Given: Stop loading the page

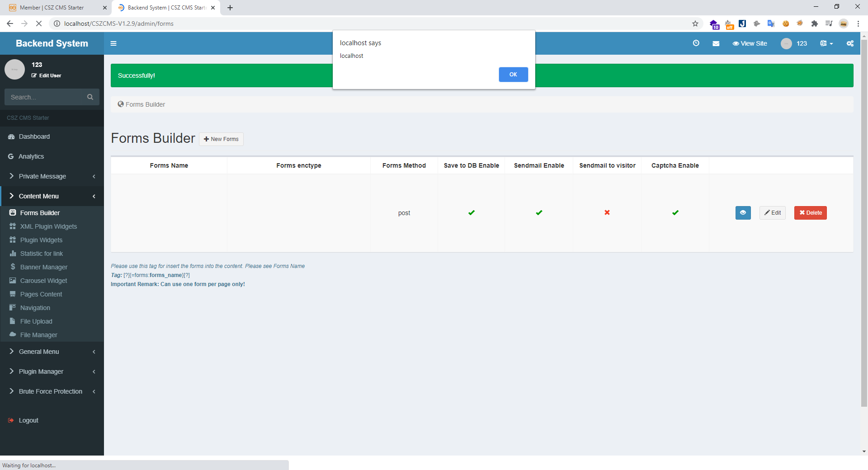Looking at the screenshot, I should click(39, 23).
